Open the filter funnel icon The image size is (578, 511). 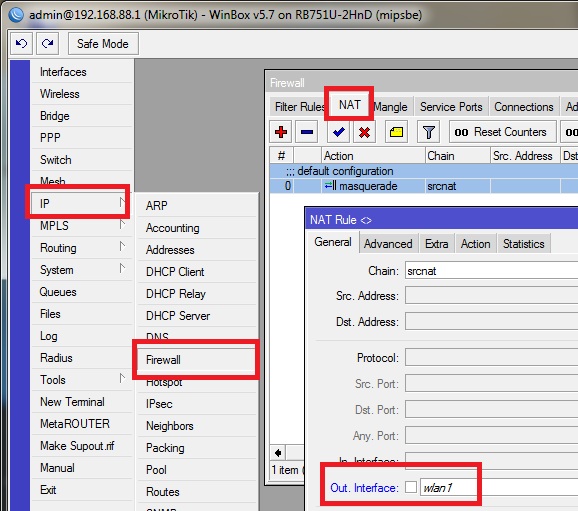(x=428, y=132)
